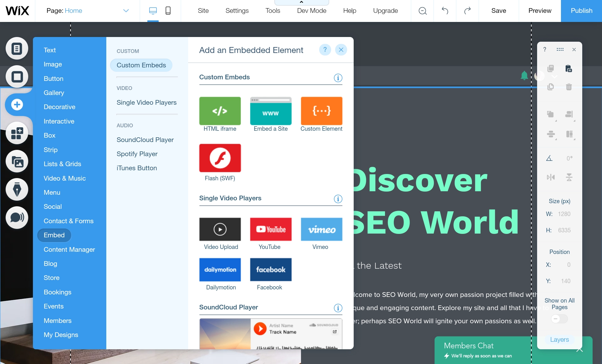Screen dimensions: 602x364
Task: Click the Publish button
Action: (x=581, y=11)
